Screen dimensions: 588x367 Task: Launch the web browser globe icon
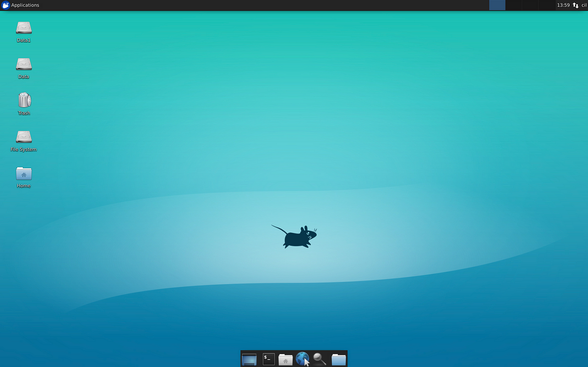coord(302,359)
